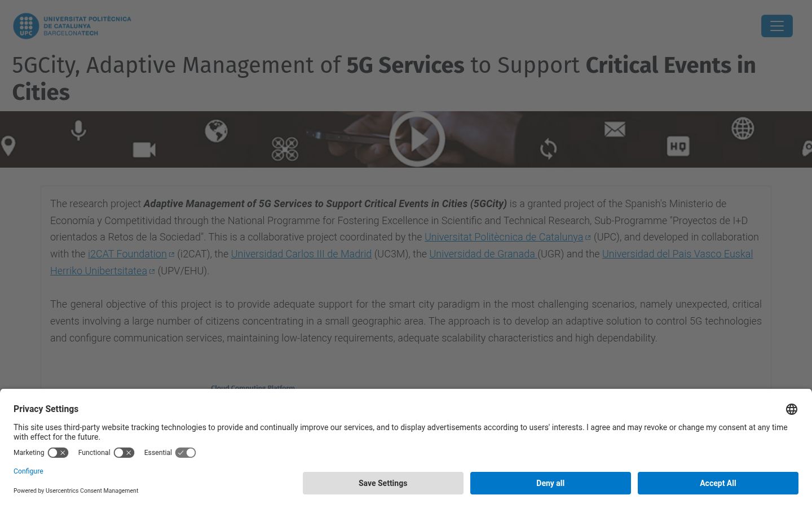Play the banner video
Viewport: 812px width, 508px height.
(x=417, y=139)
